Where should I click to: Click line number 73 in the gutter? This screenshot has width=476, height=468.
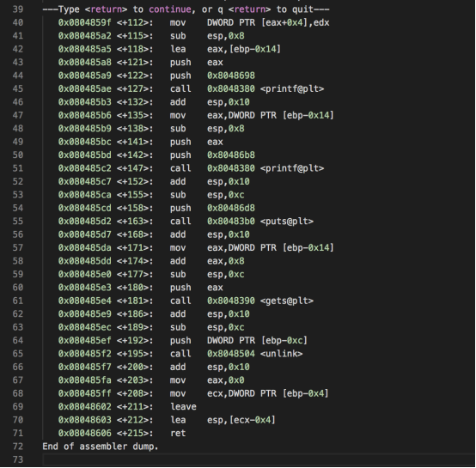point(18,459)
